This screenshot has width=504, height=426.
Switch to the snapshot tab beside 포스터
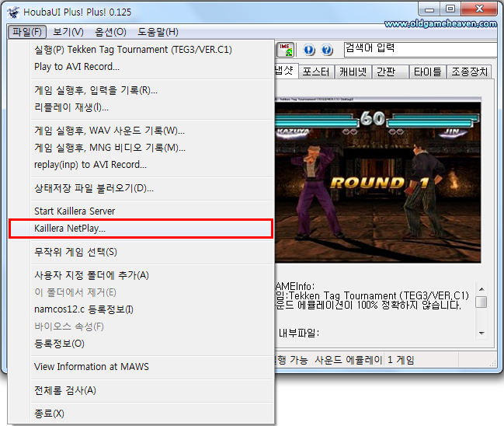[x=286, y=71]
